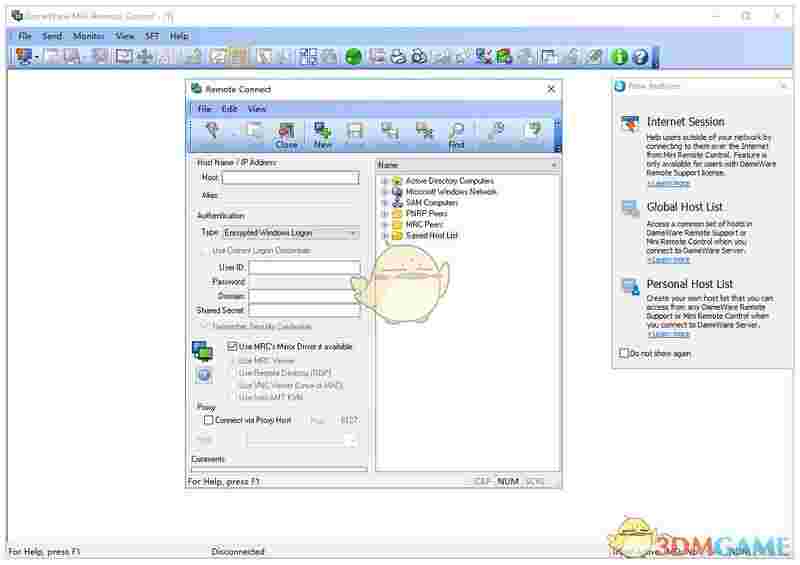
Task: Click the PNRP Peers folder icon
Action: click(397, 213)
